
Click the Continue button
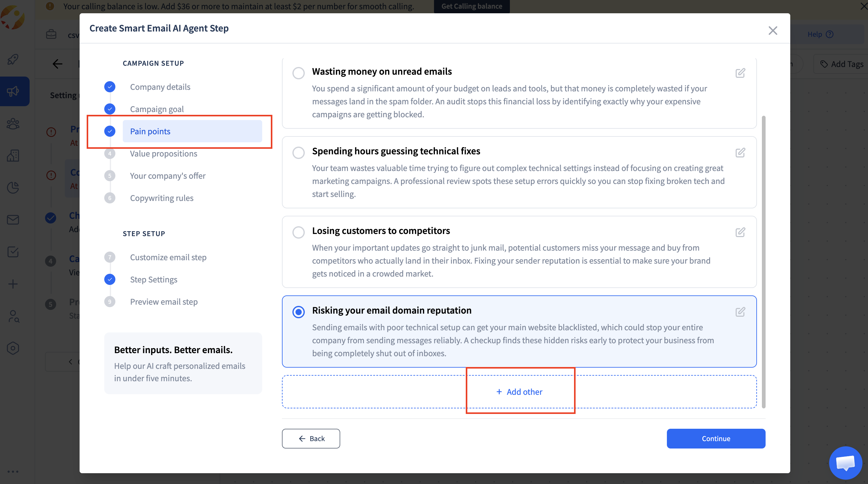pyautogui.click(x=716, y=438)
